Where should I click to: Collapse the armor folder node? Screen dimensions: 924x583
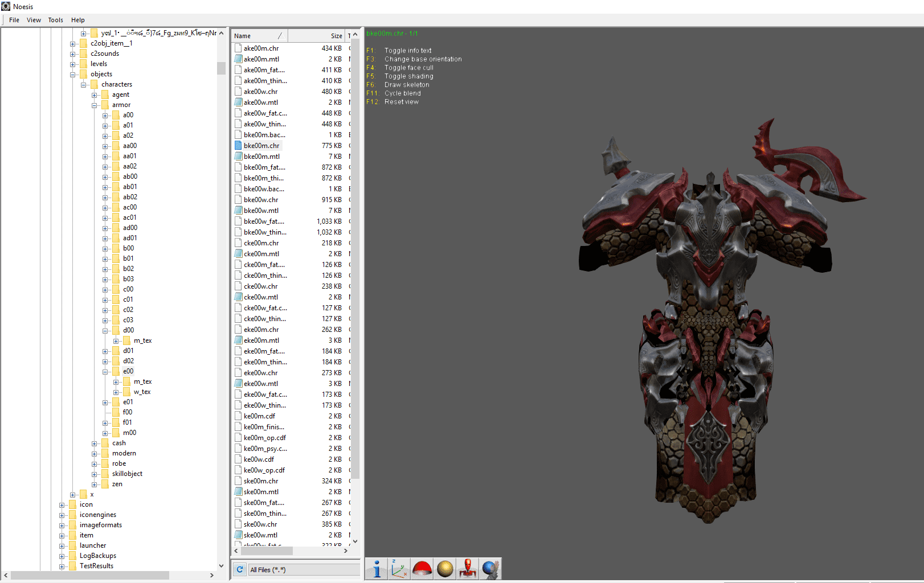[x=94, y=105]
